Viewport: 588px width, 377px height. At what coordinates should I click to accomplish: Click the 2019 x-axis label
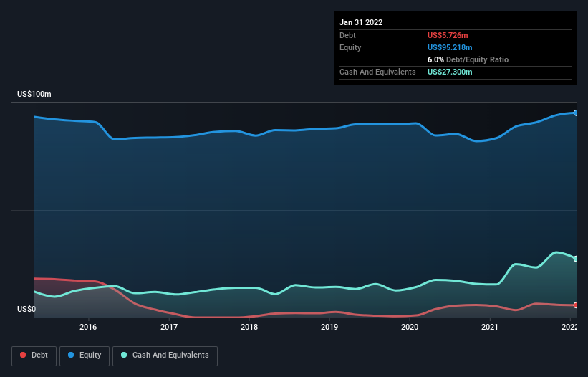pyautogui.click(x=329, y=327)
